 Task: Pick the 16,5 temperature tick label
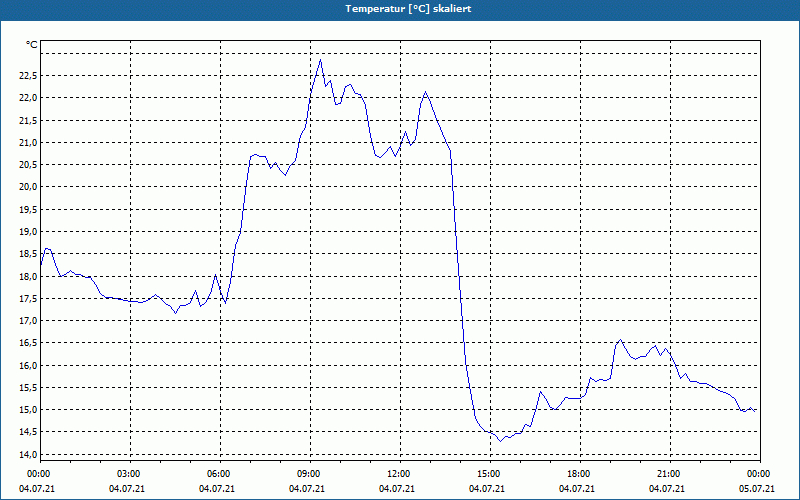pyautogui.click(x=28, y=343)
